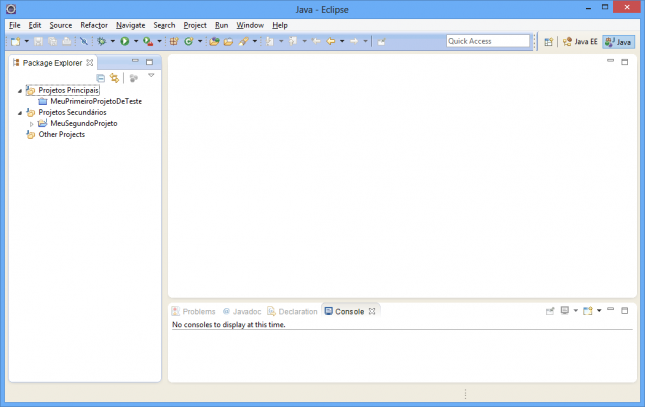The image size is (645, 407).
Task: Open the Refactor menu
Action: point(94,25)
